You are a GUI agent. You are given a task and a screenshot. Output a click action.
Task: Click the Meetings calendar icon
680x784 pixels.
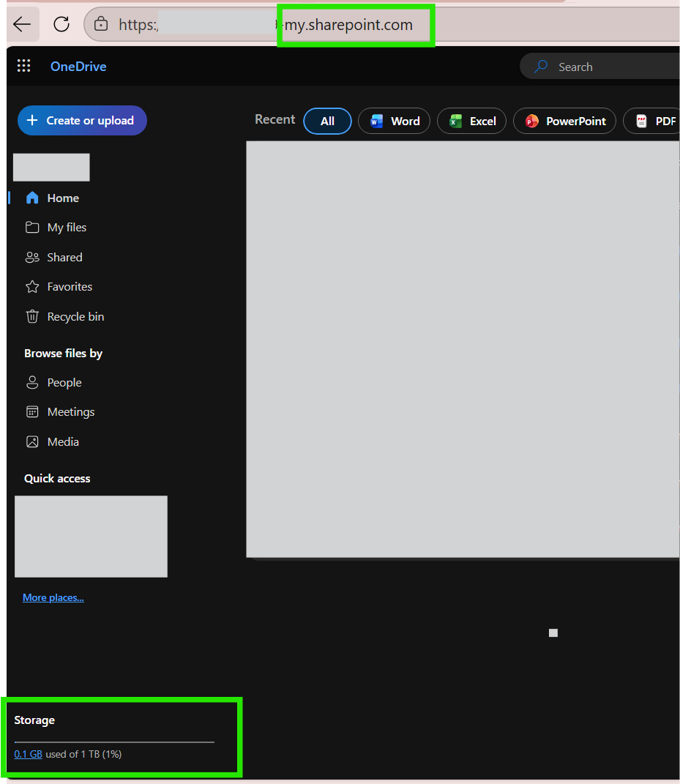pos(32,412)
